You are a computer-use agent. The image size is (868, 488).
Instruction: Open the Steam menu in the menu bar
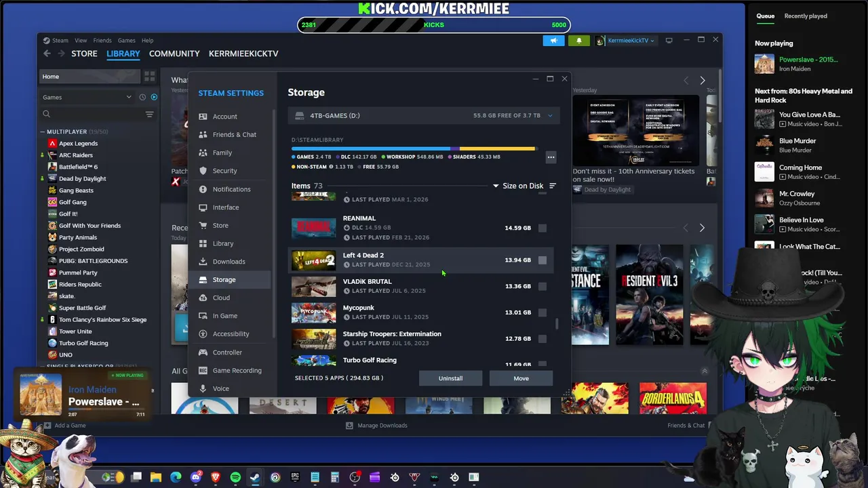56,41
